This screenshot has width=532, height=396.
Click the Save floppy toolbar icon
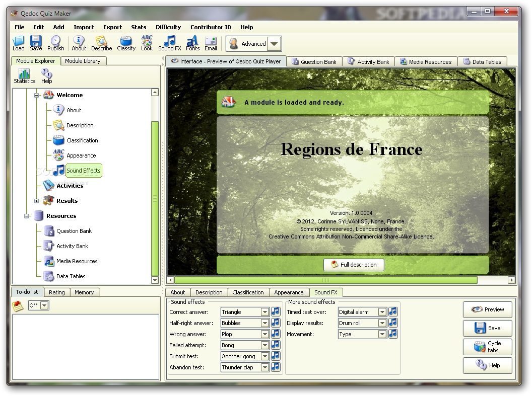point(36,43)
